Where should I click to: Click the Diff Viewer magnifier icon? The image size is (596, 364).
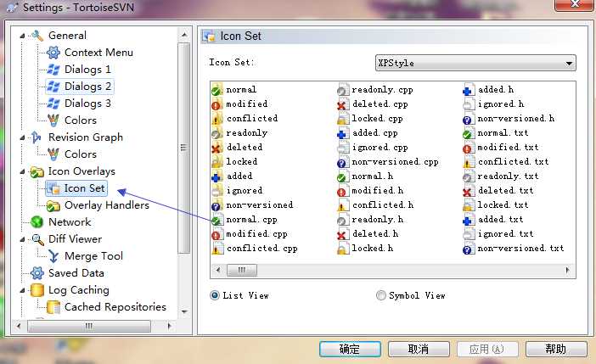click(37, 239)
